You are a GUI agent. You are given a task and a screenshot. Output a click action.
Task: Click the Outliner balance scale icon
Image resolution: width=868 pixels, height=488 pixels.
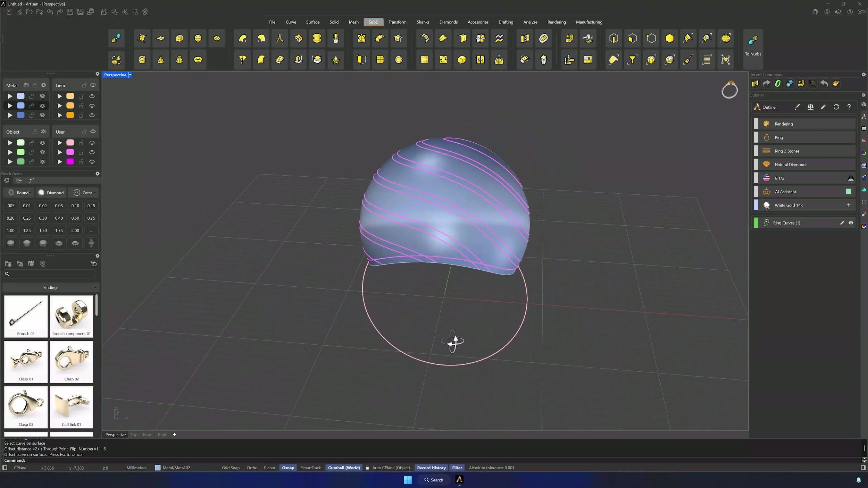[810, 107]
